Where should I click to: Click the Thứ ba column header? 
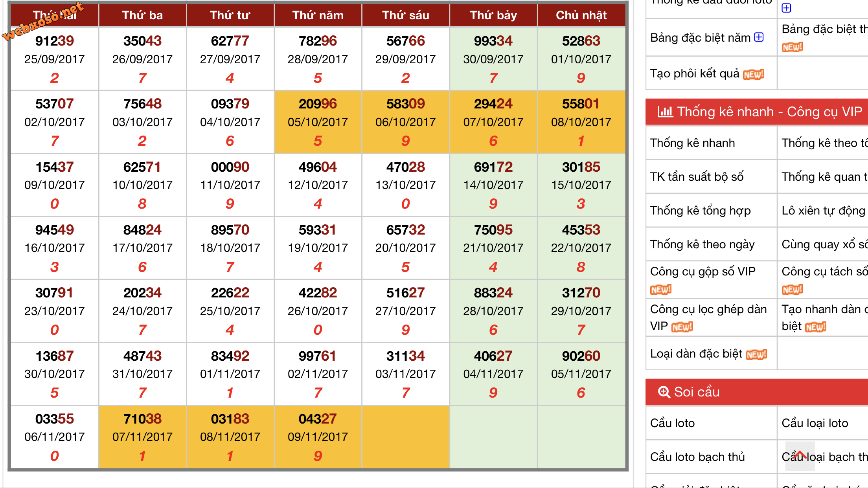click(142, 15)
